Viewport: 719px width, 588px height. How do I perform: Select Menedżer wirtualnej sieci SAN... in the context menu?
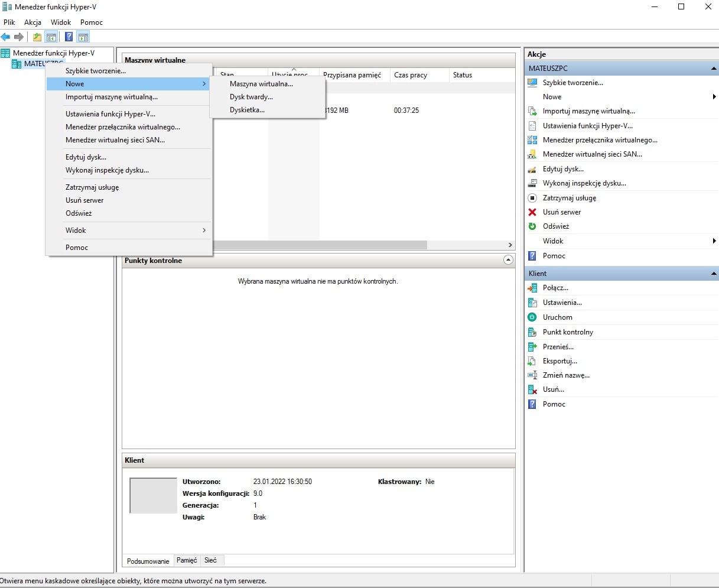coord(129,140)
